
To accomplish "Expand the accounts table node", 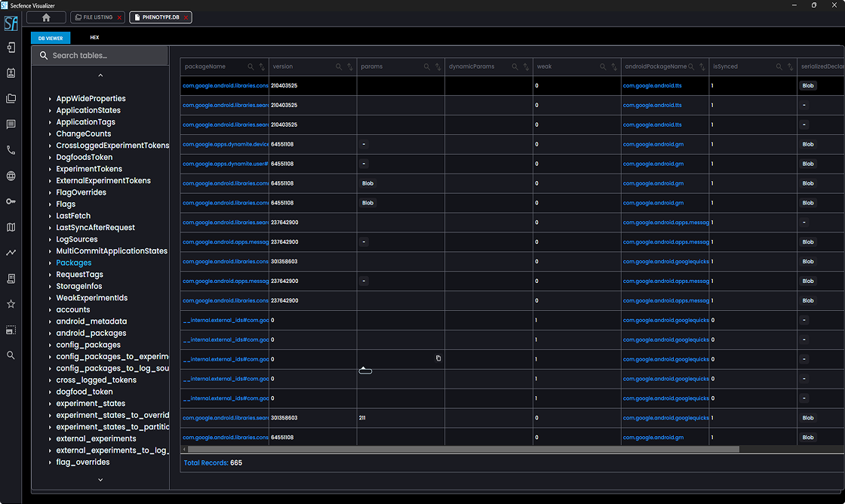I will [50, 310].
